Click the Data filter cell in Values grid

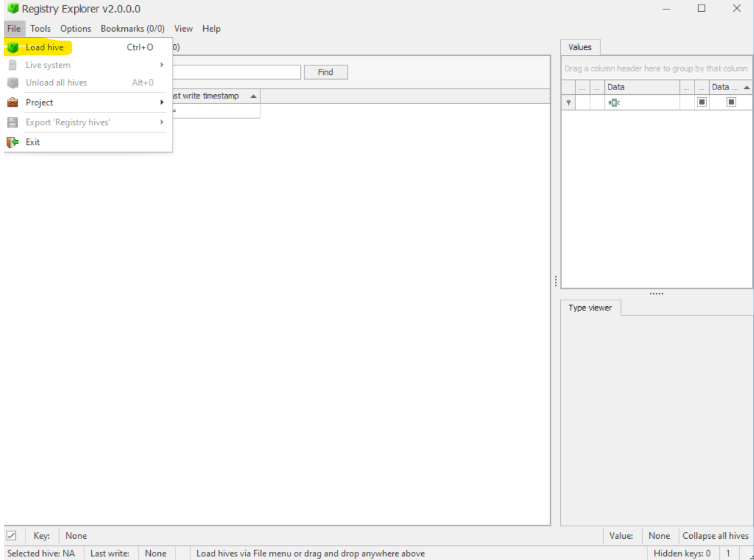[x=642, y=102]
